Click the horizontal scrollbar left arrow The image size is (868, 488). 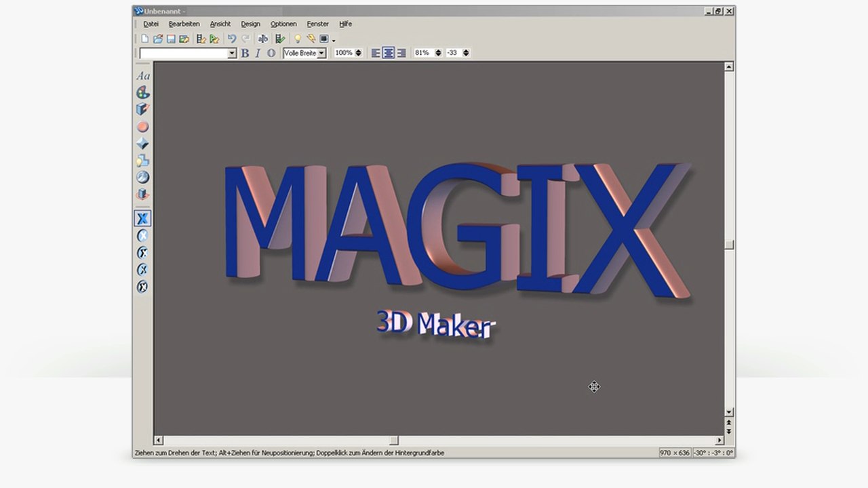pyautogui.click(x=159, y=441)
